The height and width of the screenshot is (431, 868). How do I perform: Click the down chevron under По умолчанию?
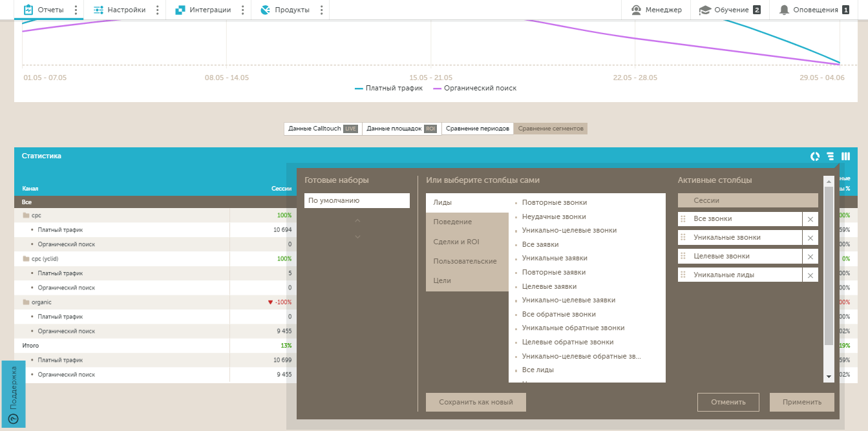point(357,237)
